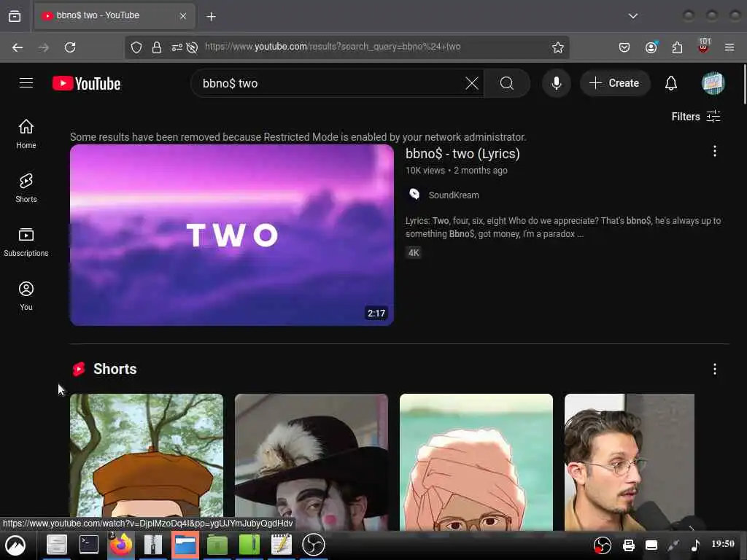The height and width of the screenshot is (560, 747).
Task: Open the autoplay blocked icon in address bar
Action: pyautogui.click(x=192, y=47)
